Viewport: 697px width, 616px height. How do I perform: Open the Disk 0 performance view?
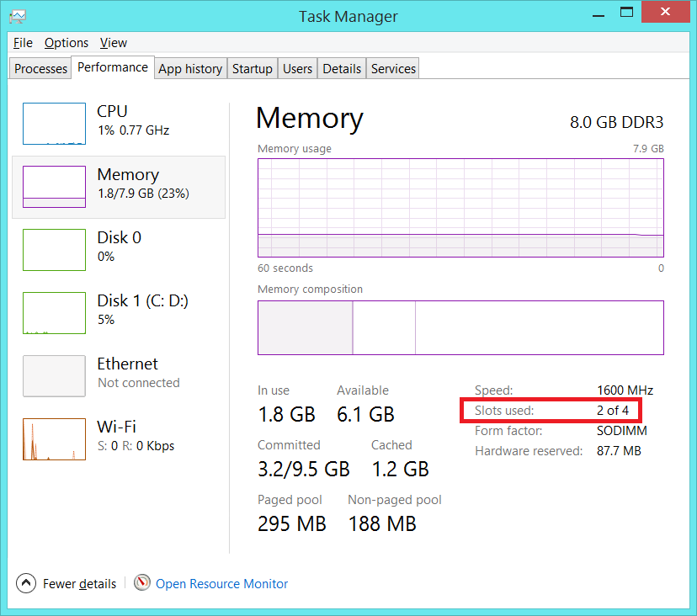click(118, 248)
